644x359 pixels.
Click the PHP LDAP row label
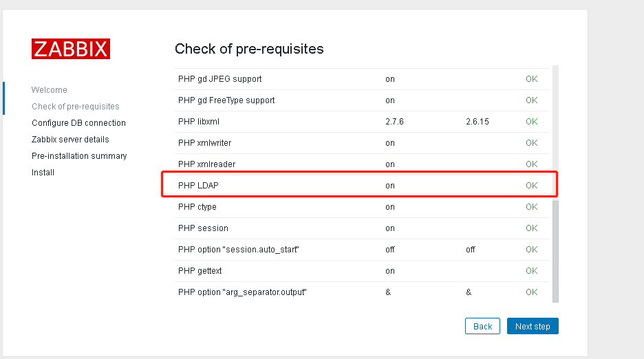click(x=198, y=186)
